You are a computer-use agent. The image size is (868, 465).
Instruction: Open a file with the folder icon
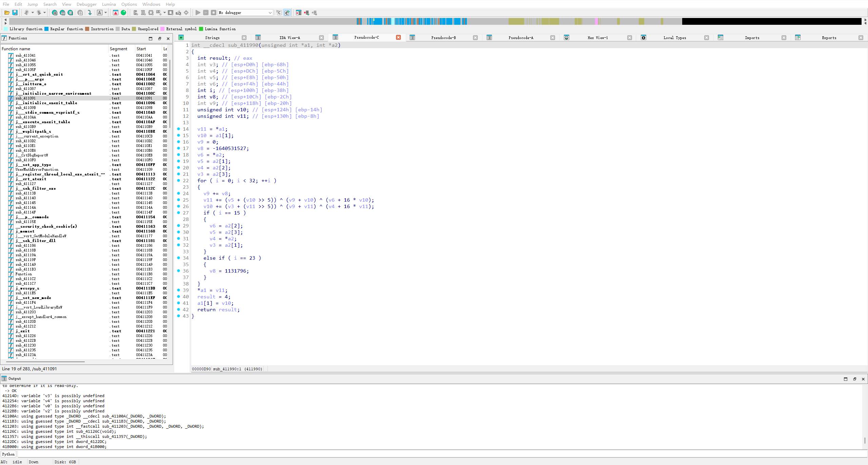tap(7, 13)
